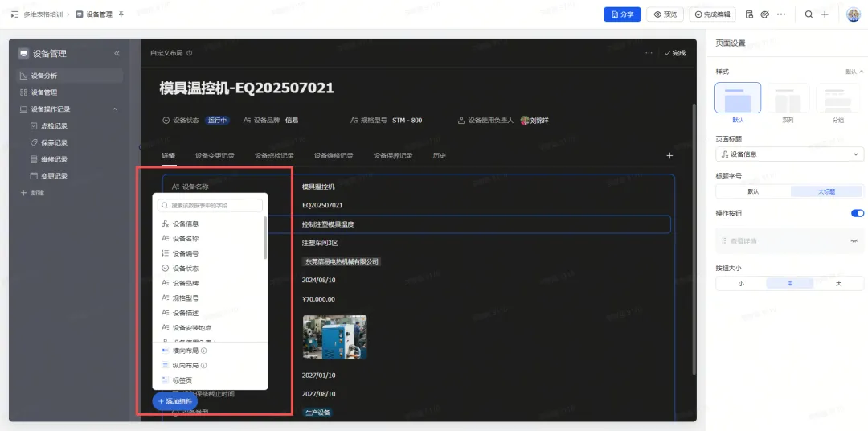
Task: Switch to the 设备点检记录 tab
Action: coord(274,156)
